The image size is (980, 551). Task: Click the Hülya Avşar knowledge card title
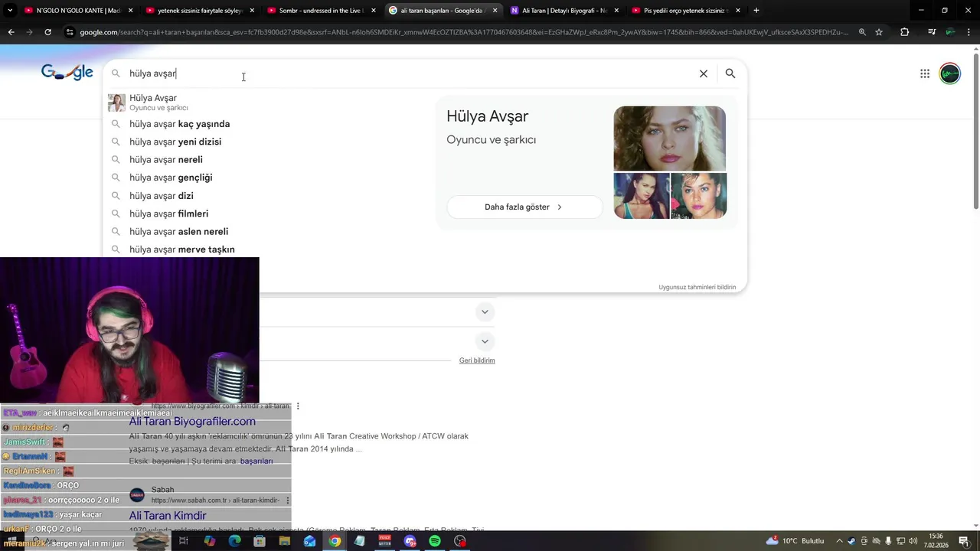tap(488, 116)
